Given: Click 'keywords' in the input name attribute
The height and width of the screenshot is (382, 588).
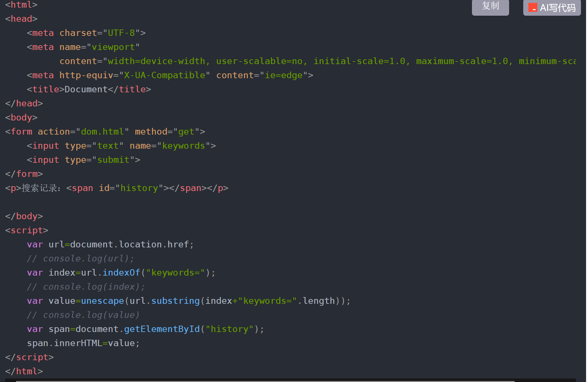Looking at the screenshot, I should pyautogui.click(x=183, y=146).
